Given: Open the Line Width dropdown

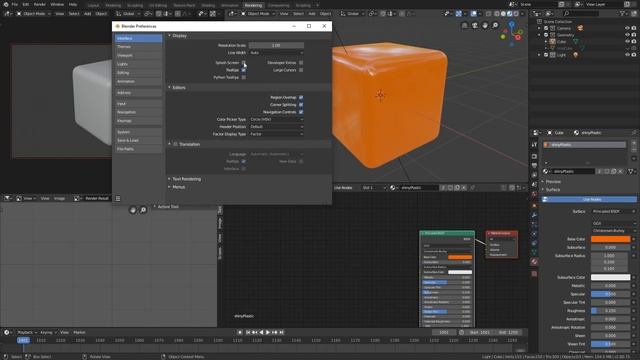Looking at the screenshot, I should pyautogui.click(x=276, y=53).
